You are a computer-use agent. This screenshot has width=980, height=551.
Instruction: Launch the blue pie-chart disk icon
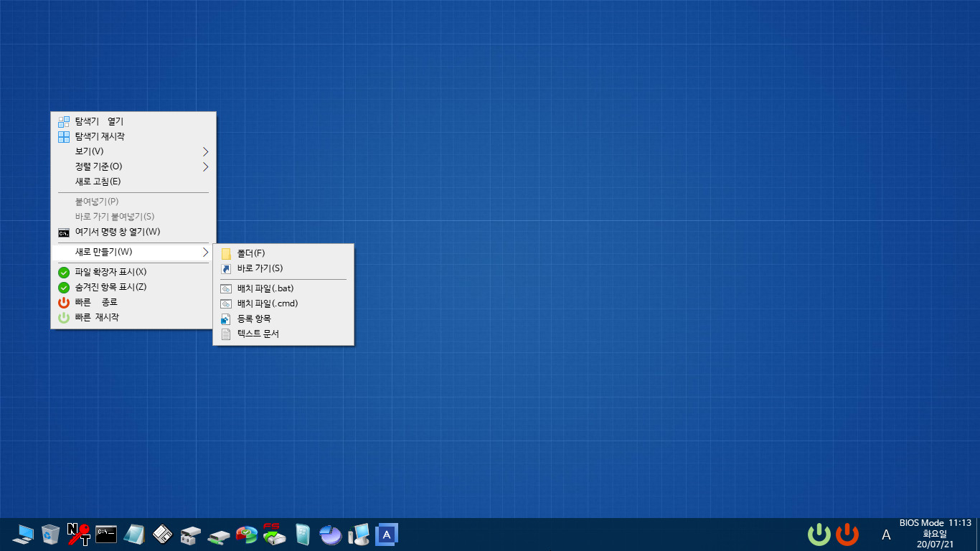pyautogui.click(x=331, y=534)
